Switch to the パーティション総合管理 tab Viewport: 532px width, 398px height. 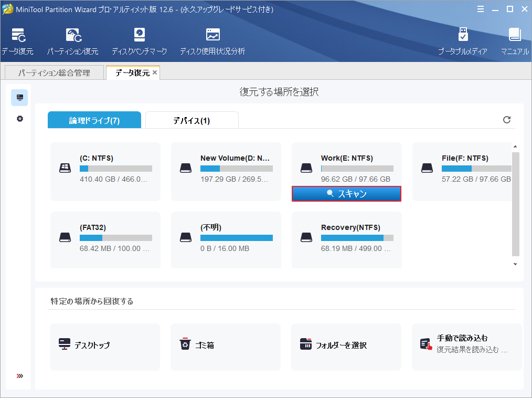click(54, 73)
